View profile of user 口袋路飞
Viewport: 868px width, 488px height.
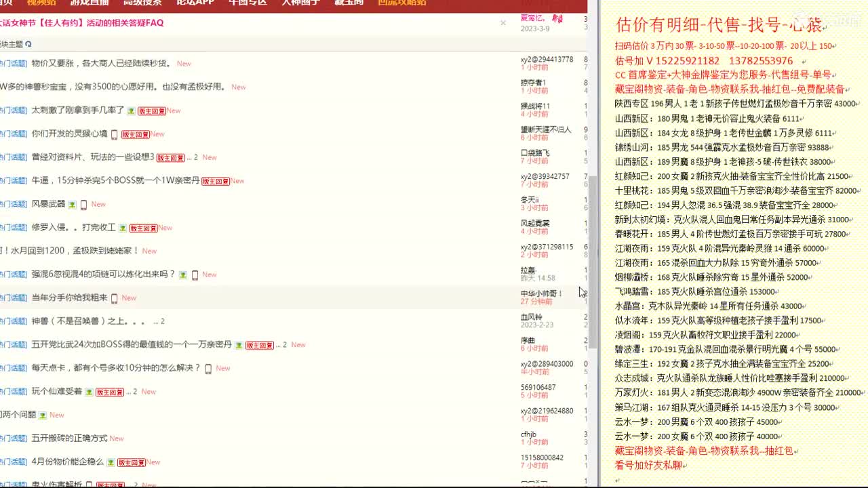(535, 153)
